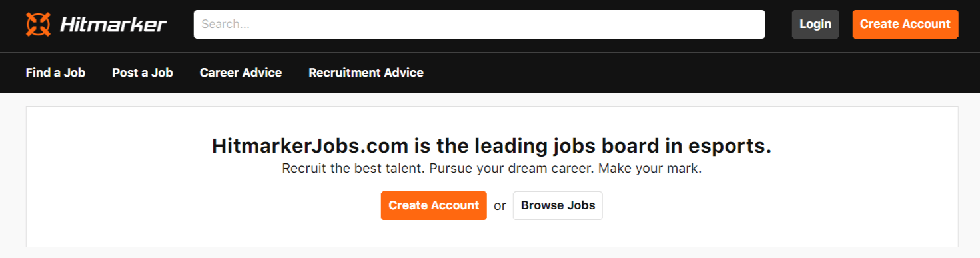Focus the Search input field
980x258 pixels.
tap(479, 24)
